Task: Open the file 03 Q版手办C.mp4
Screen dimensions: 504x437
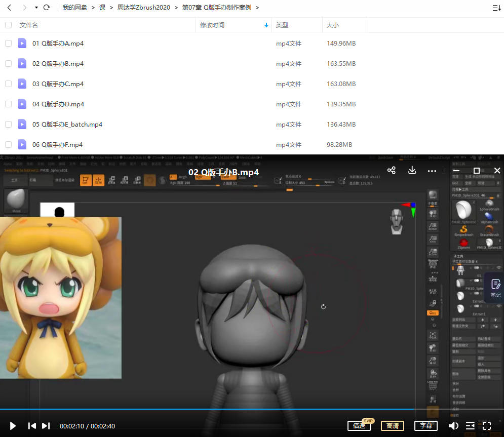Action: pos(58,84)
